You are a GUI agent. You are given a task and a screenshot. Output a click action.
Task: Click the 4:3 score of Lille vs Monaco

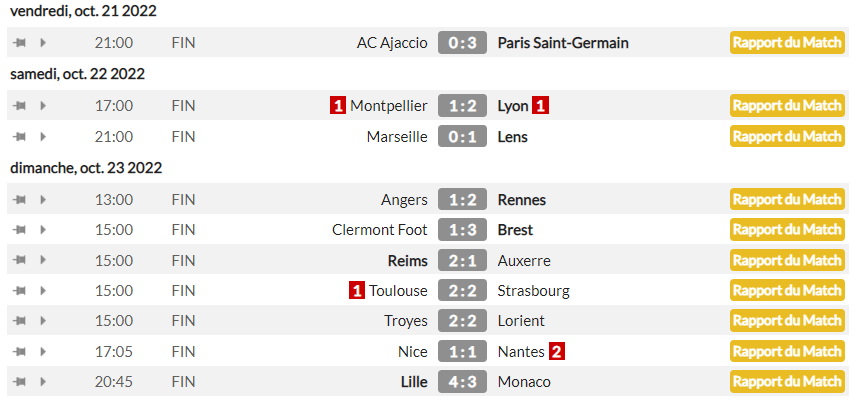462,382
